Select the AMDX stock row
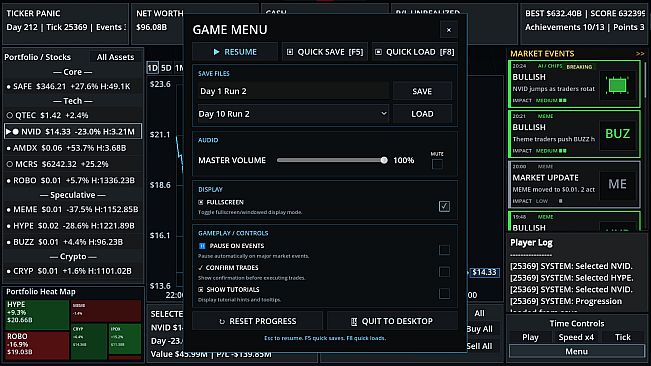 tap(73, 148)
